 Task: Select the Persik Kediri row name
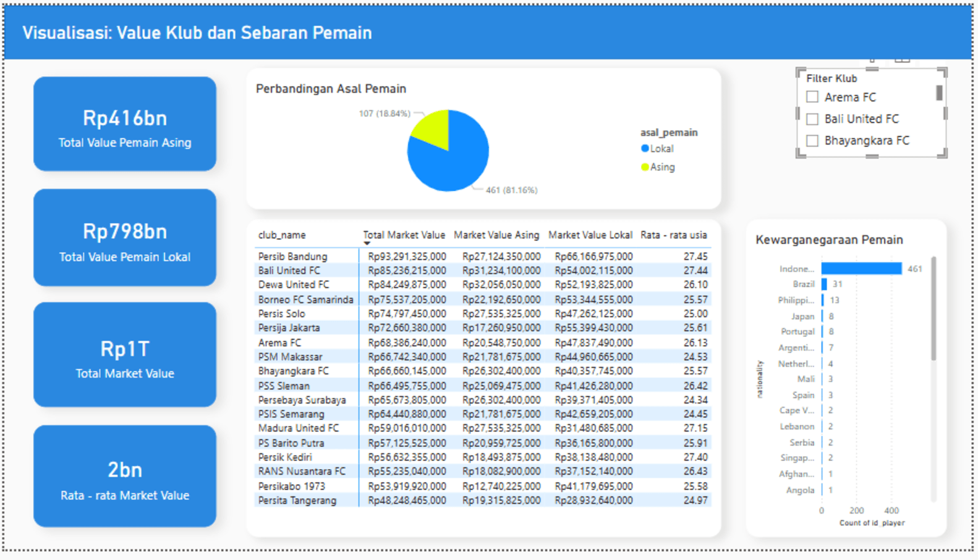coord(285,457)
